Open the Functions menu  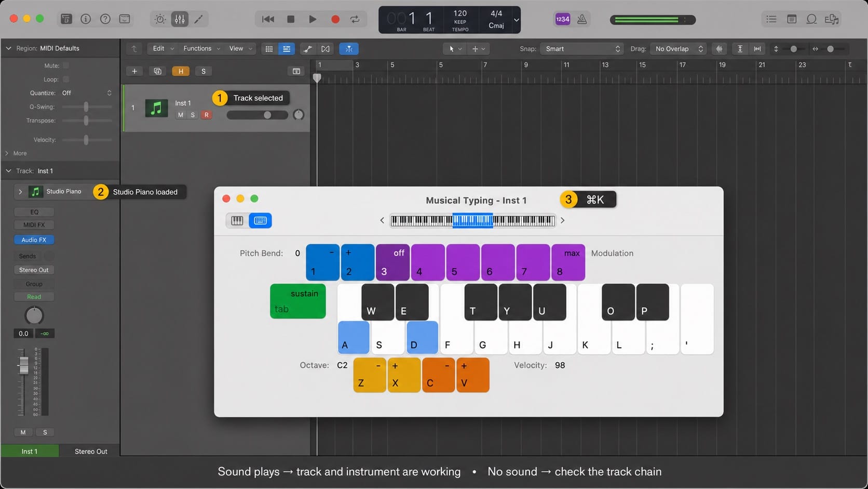coord(201,49)
